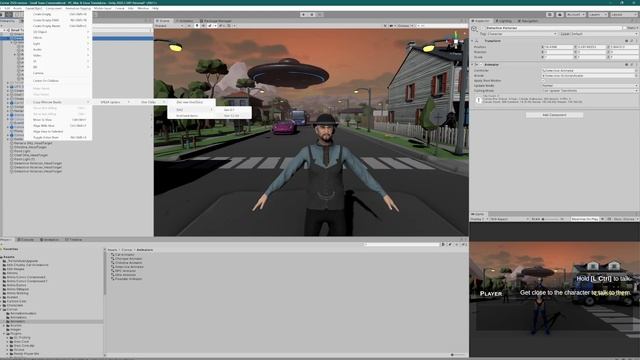The width and height of the screenshot is (640, 360).
Task: Switch to the Lighting tab
Action: [x=504, y=20]
